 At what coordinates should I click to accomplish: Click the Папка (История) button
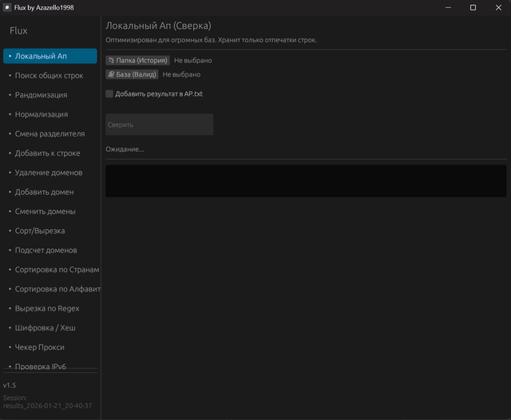pyautogui.click(x=137, y=60)
